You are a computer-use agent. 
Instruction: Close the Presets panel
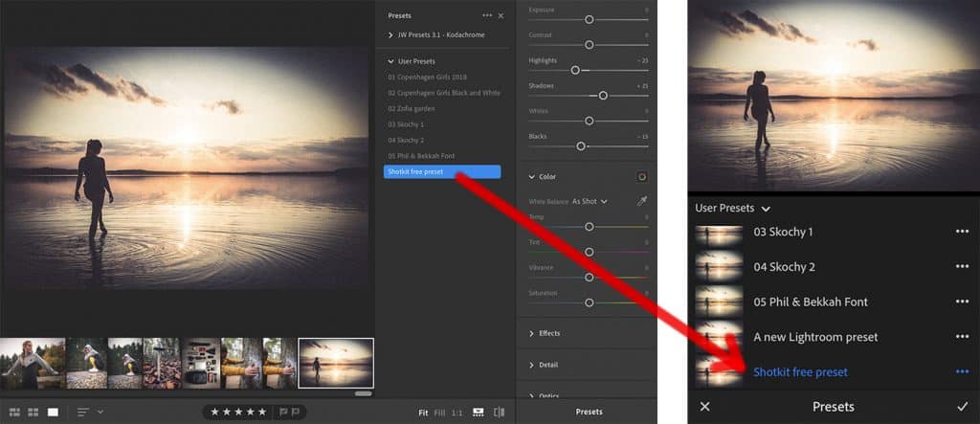click(x=501, y=15)
